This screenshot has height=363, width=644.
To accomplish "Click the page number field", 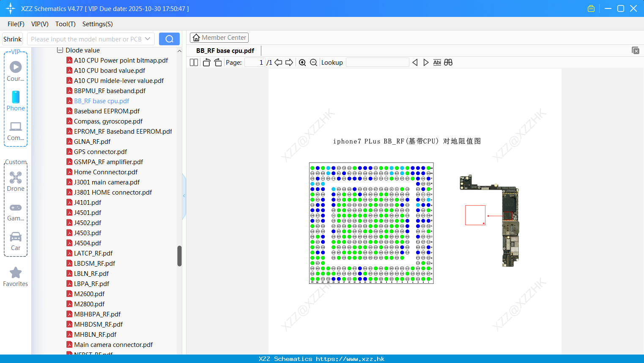I will click(x=255, y=63).
